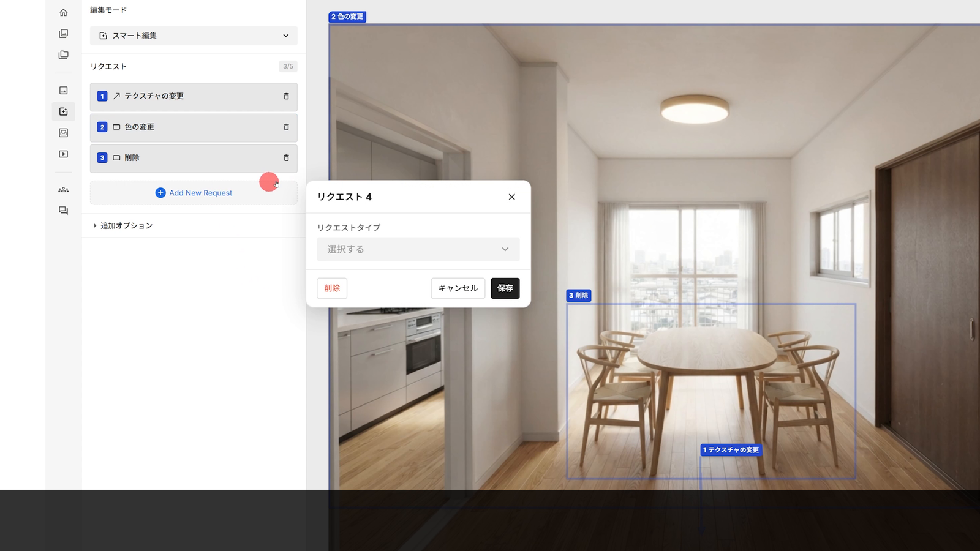The width and height of the screenshot is (980, 551).
Task: Open the gallery icon below home
Action: tap(63, 34)
